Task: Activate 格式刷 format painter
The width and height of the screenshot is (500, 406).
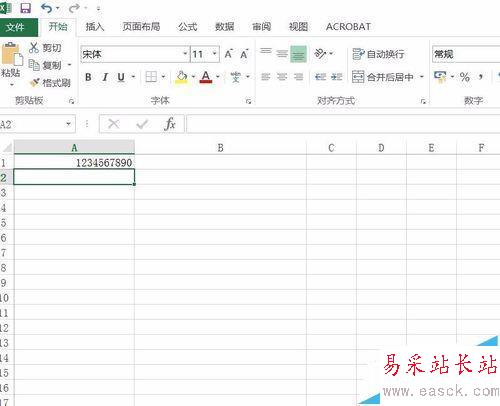Action: [x=50, y=82]
